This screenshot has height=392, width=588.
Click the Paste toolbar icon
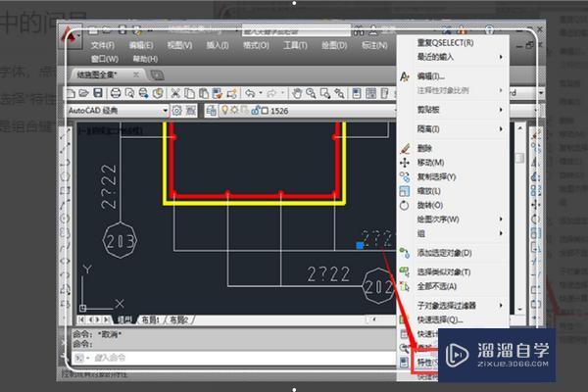point(204,93)
